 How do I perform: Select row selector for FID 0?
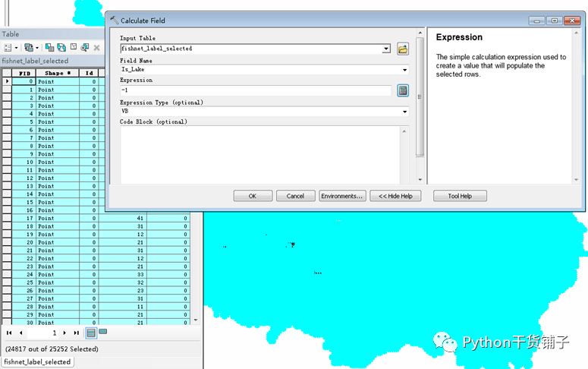point(7,81)
